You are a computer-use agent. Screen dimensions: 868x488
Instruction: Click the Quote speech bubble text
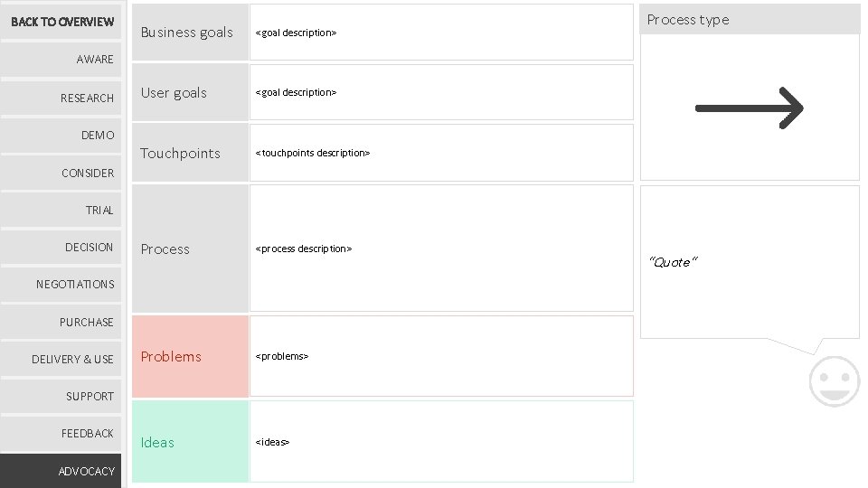674,262
